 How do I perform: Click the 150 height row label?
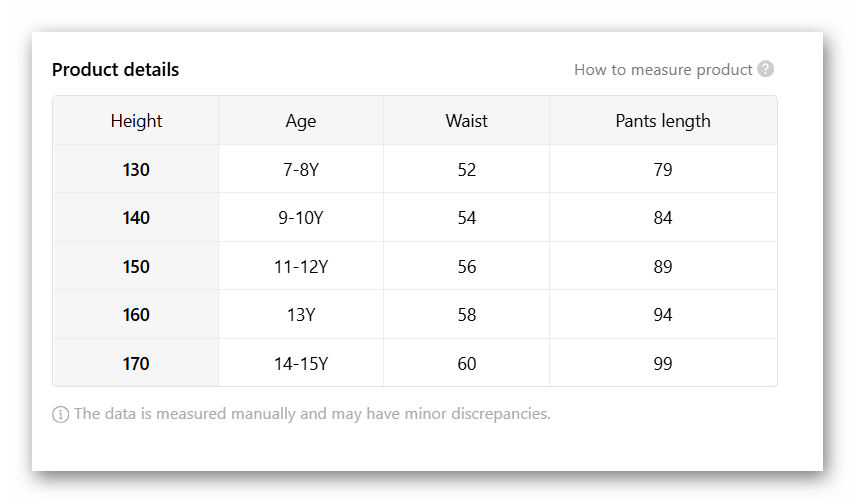pyautogui.click(x=136, y=267)
